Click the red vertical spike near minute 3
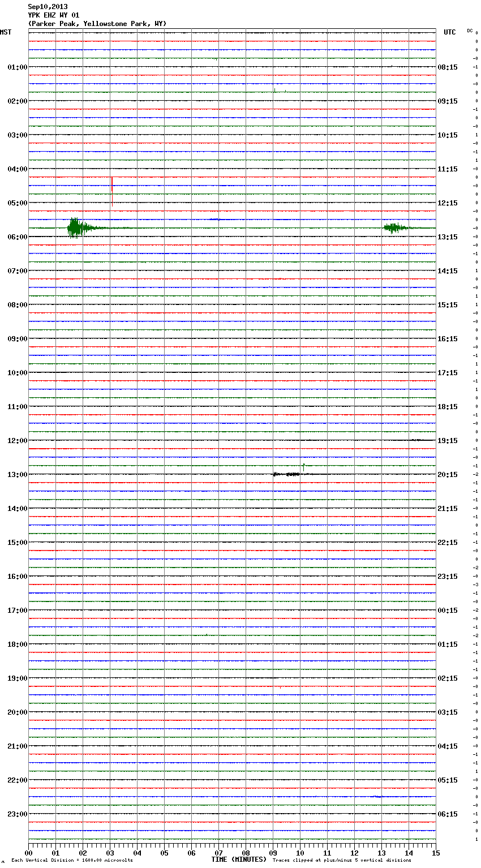 tap(112, 191)
